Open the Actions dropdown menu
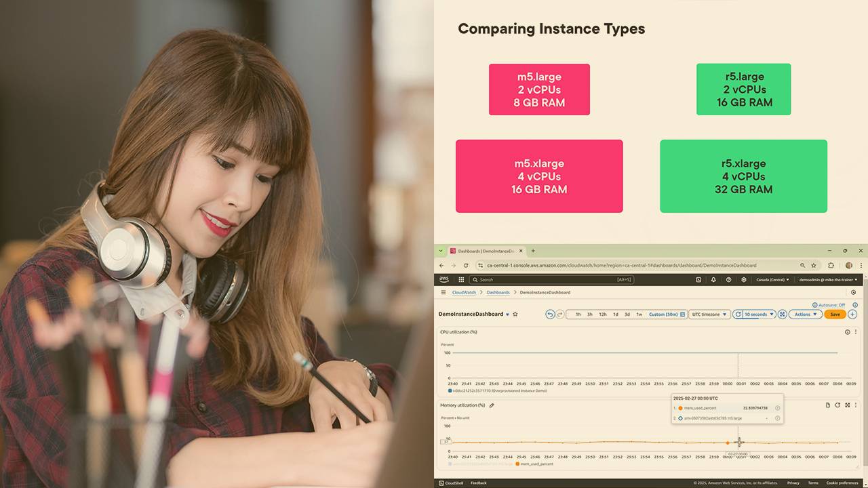The width and height of the screenshot is (868, 488). click(x=805, y=314)
